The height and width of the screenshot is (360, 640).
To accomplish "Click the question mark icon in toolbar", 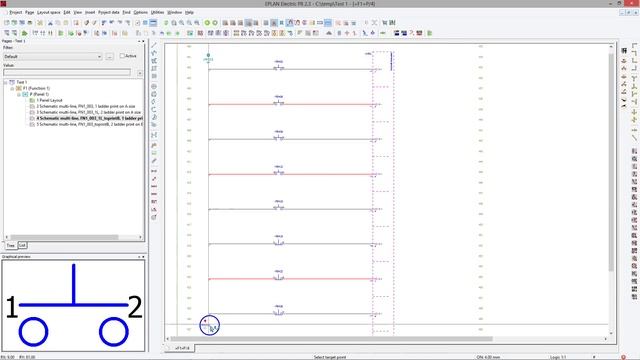I will coord(411,33).
